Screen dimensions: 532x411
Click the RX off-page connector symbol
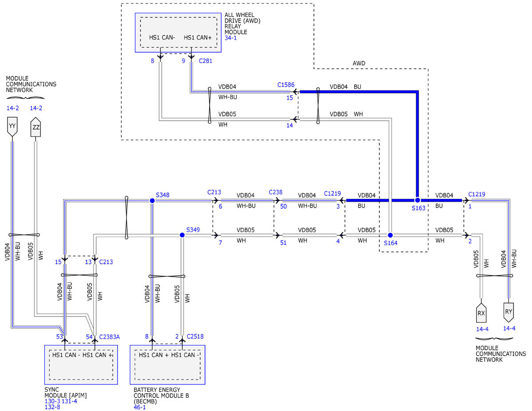pyautogui.click(x=481, y=312)
